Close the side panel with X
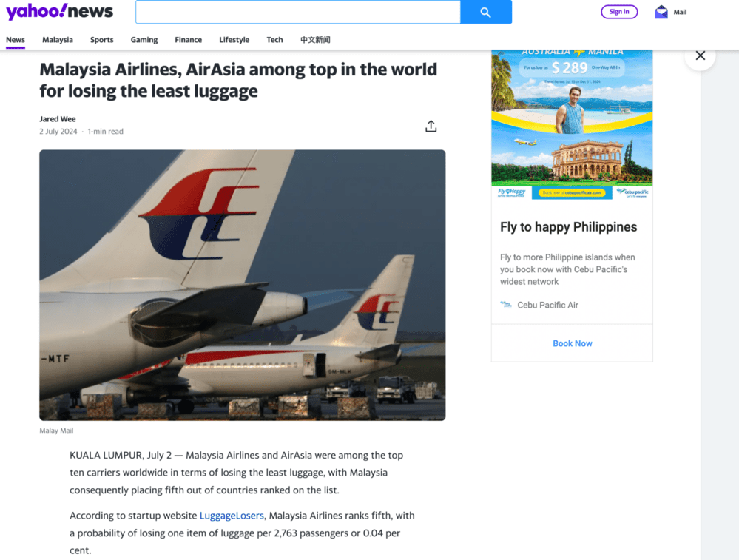 click(x=701, y=55)
